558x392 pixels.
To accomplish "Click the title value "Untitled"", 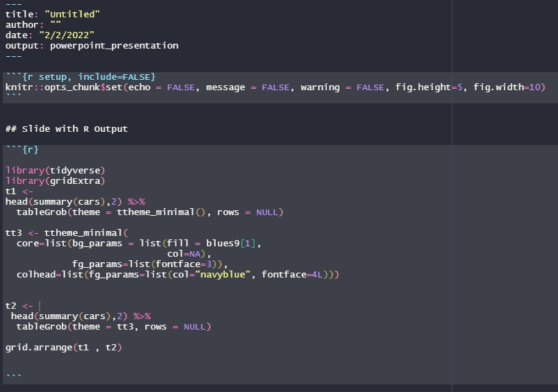I will (x=72, y=15).
